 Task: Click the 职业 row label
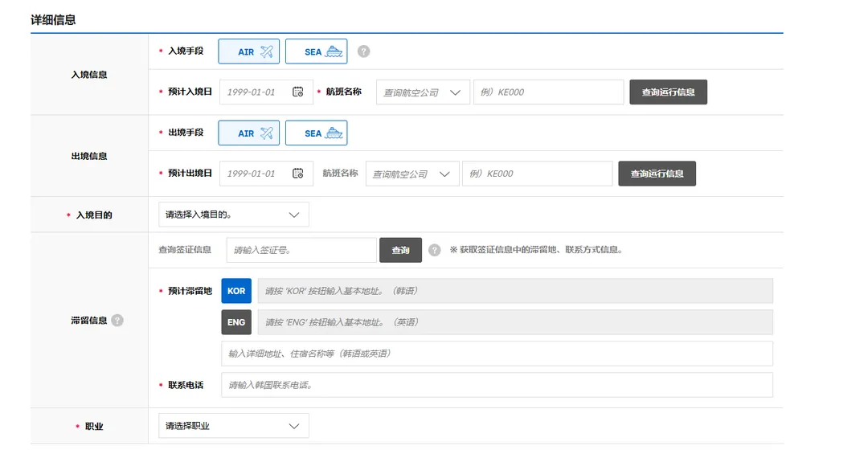tap(94, 426)
